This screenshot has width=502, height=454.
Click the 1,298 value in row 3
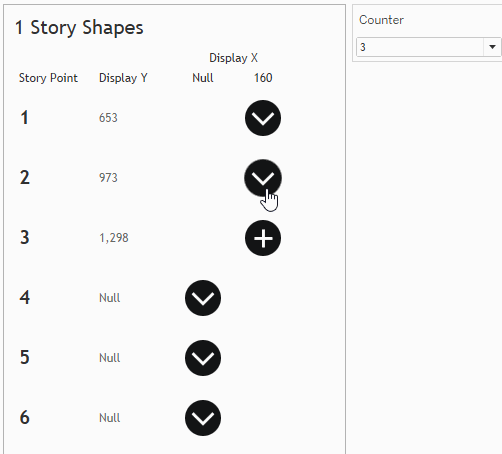pos(114,238)
